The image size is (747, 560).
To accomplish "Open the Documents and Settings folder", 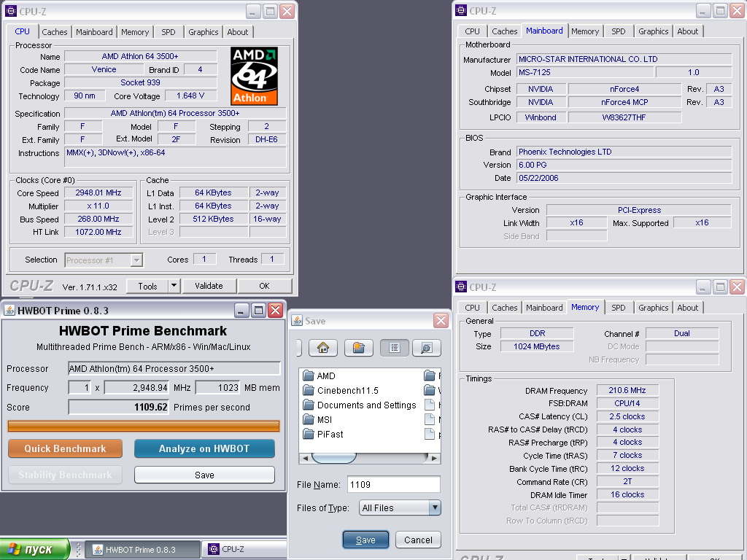I will (360, 405).
